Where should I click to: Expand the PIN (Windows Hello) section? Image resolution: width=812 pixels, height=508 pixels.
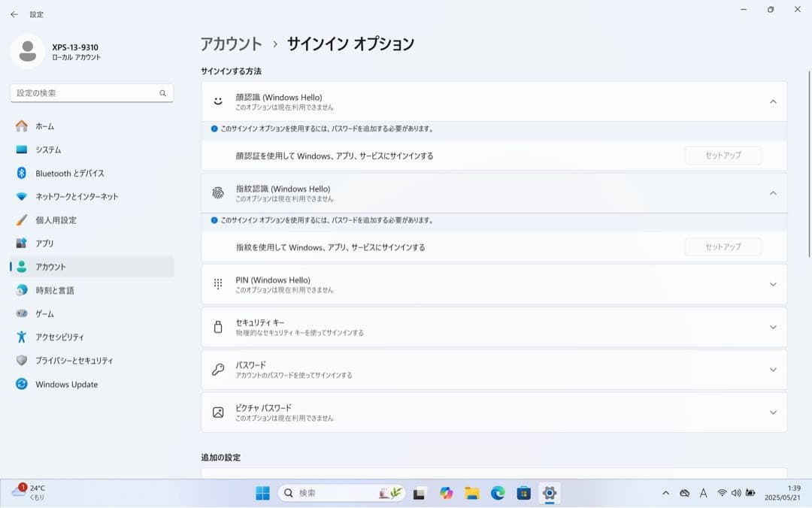click(773, 284)
